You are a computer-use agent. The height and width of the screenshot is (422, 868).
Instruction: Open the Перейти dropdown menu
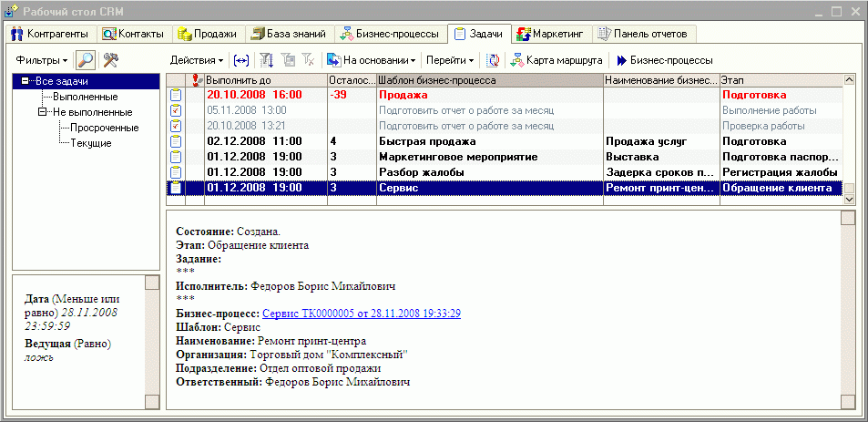(450, 60)
